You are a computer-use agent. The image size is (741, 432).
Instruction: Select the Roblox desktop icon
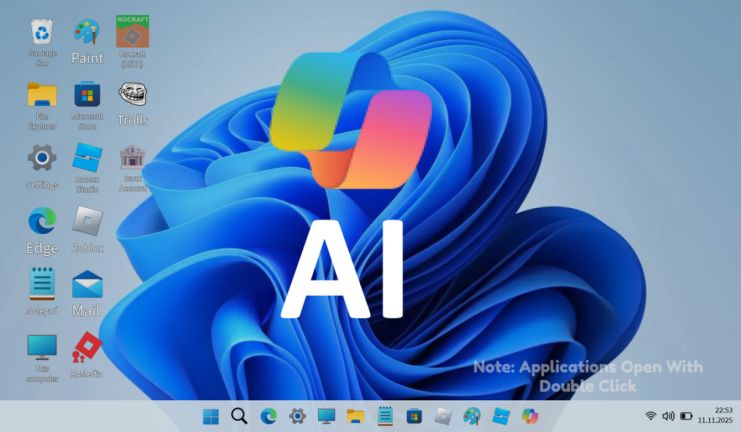pos(87,220)
